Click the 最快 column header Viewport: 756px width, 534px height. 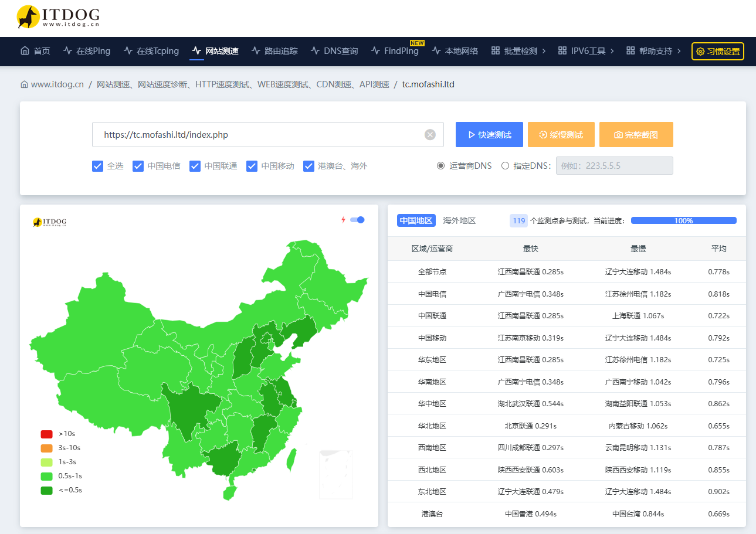(x=531, y=249)
